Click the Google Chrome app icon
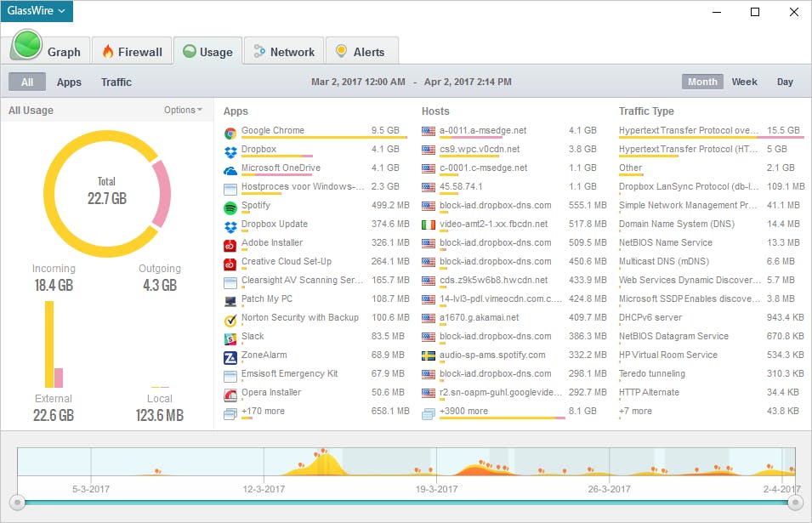The width and height of the screenshot is (812, 523). coord(230,134)
